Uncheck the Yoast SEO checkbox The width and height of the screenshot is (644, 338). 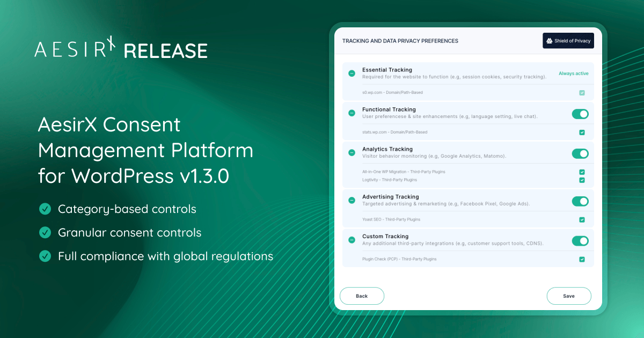coord(582,220)
